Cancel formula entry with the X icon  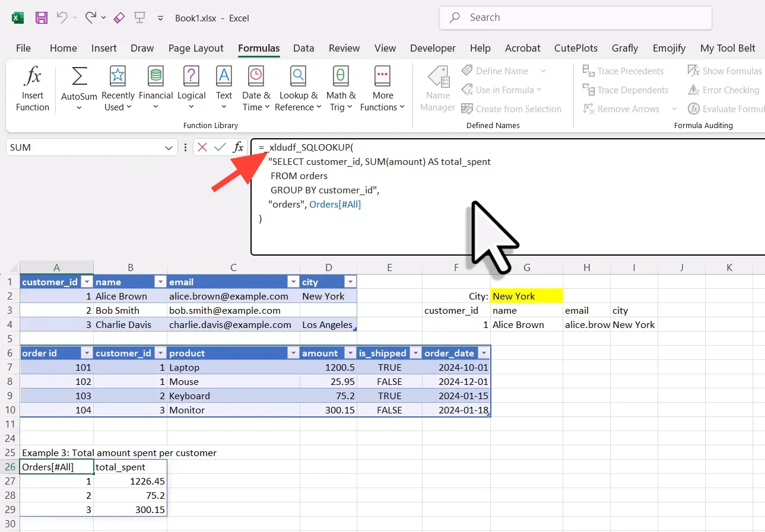click(202, 148)
